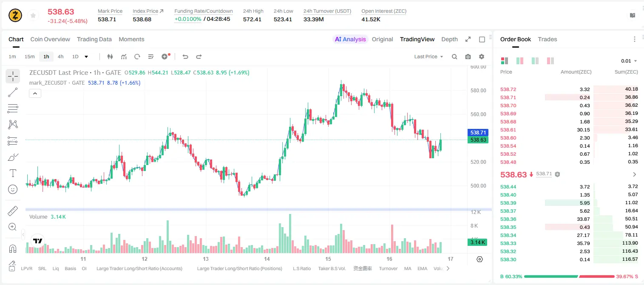Open the Last Price dropdown

pyautogui.click(x=428, y=57)
